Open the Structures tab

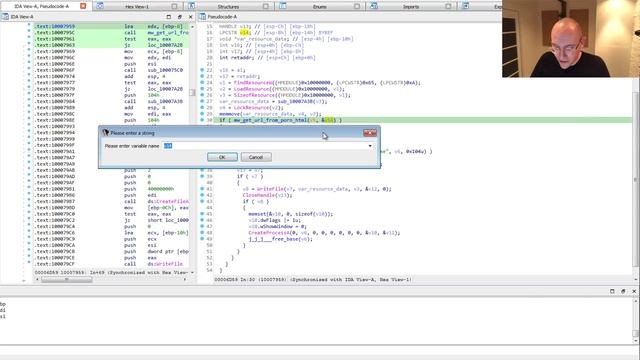click(228, 7)
